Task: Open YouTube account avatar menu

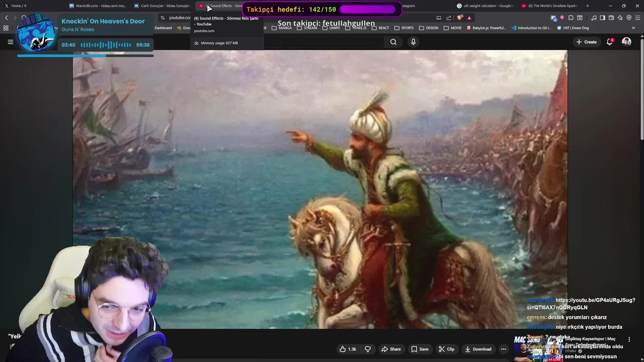Action: pyautogui.click(x=626, y=42)
